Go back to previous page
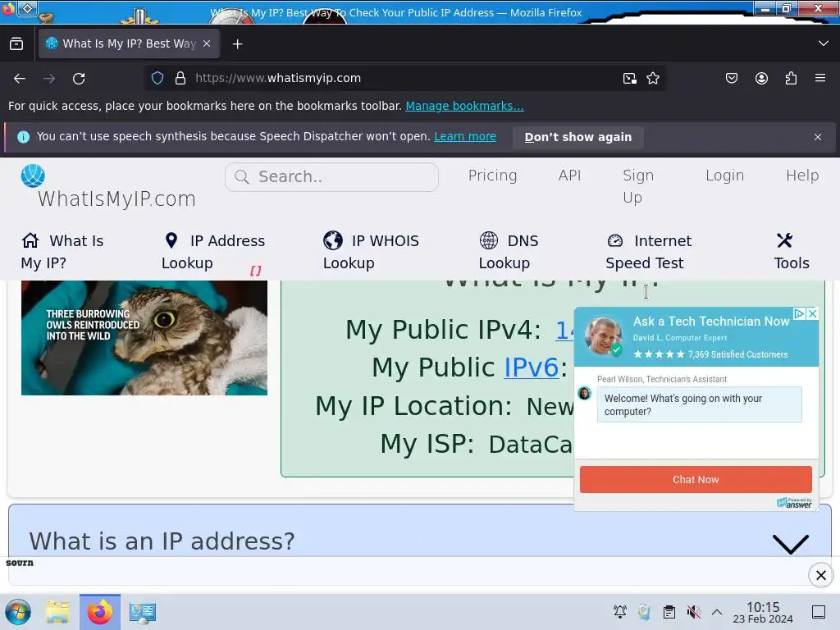The image size is (840, 630). [x=20, y=79]
